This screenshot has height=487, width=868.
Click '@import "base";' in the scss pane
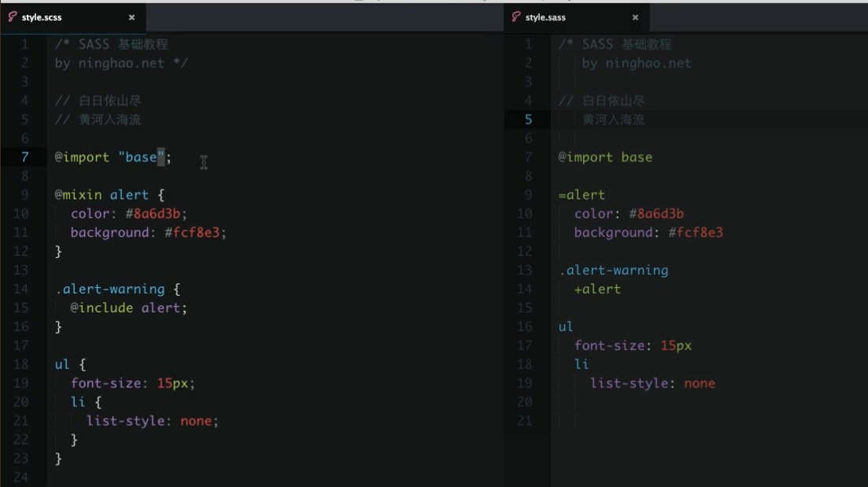coord(113,157)
